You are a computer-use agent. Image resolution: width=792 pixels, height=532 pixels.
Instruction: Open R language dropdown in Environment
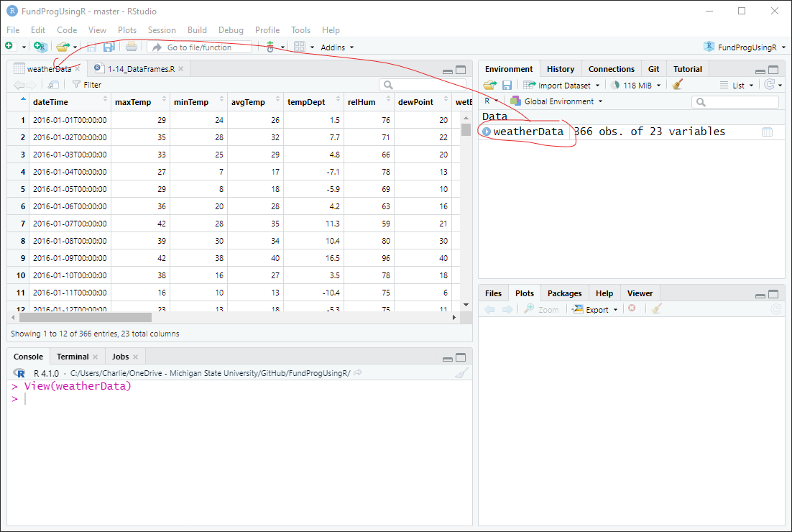(491, 101)
